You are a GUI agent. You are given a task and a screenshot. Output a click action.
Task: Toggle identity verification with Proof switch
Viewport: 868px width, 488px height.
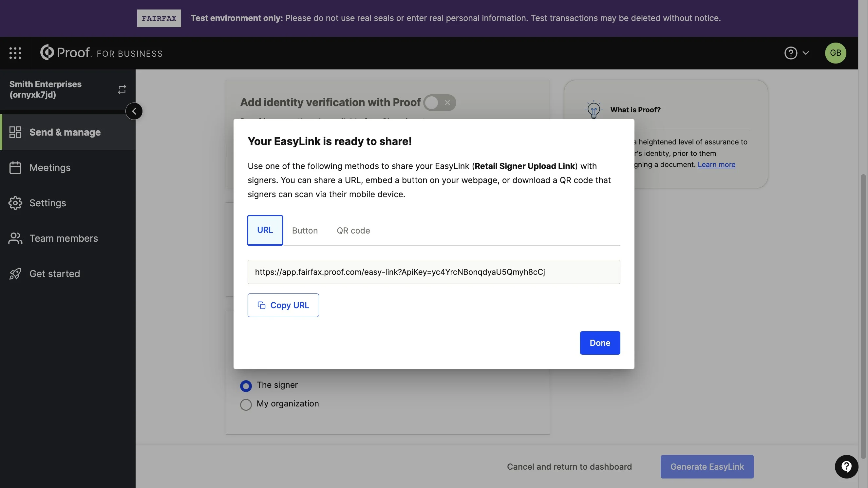439,103
